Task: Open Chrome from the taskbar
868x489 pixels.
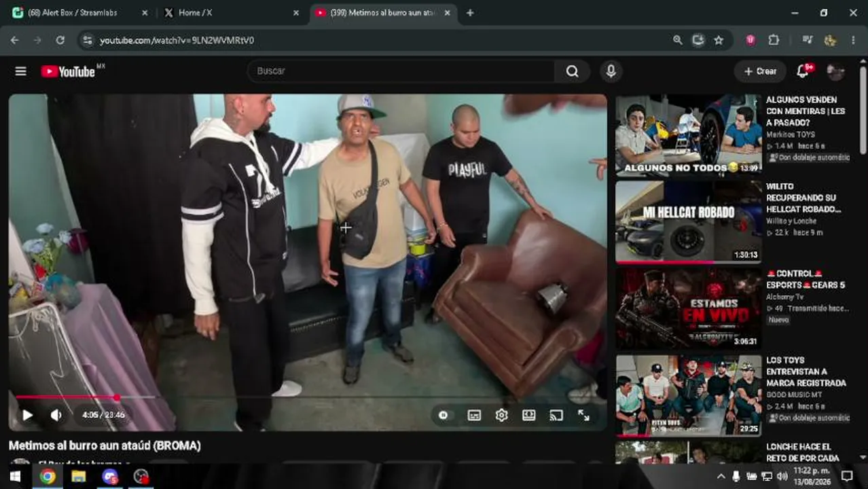Action: (x=47, y=476)
